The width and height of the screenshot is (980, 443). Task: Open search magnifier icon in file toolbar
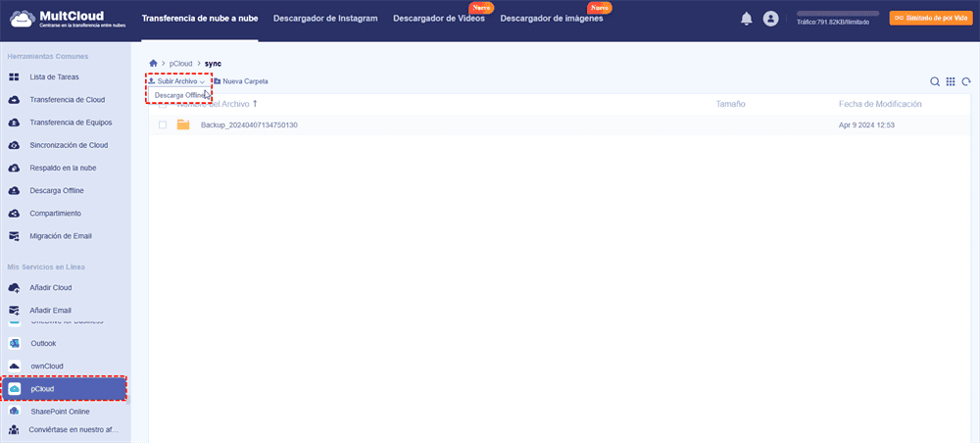coord(935,81)
